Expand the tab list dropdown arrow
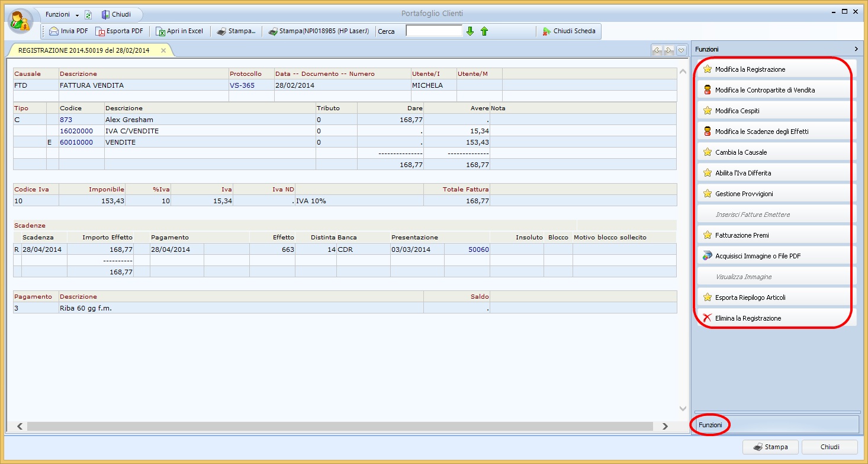 tap(681, 50)
